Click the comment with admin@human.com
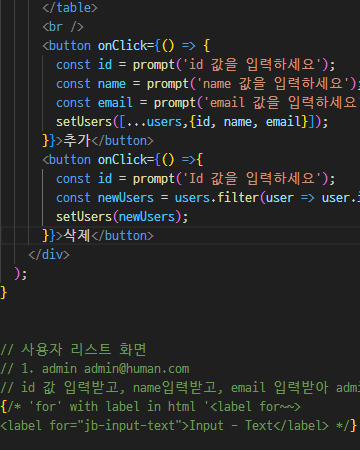Image resolution: width=360 pixels, height=450 pixels. (95, 369)
